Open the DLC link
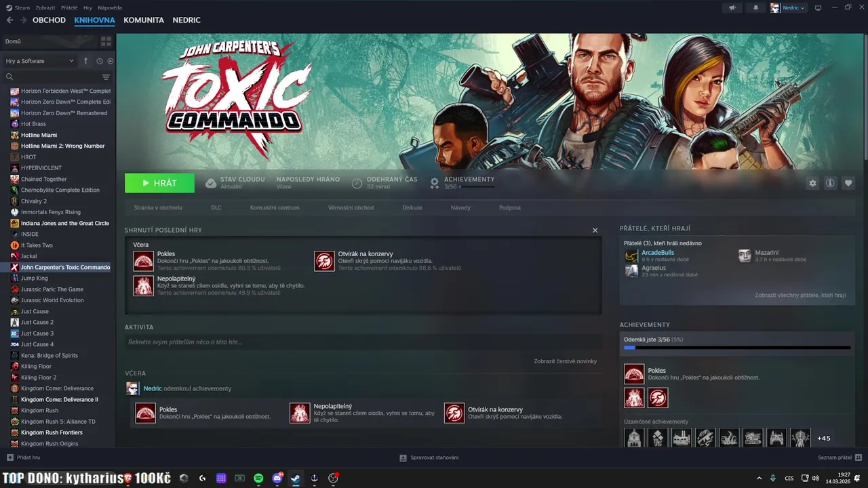This screenshot has height=488, width=868. pyautogui.click(x=216, y=207)
